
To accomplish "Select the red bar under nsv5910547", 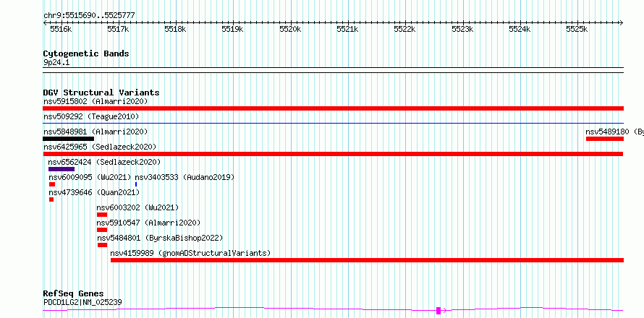I will [102, 230].
